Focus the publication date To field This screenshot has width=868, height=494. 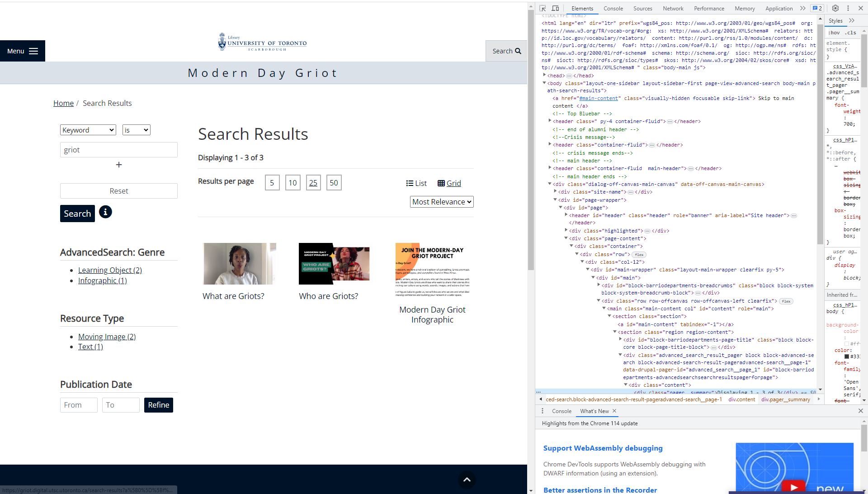coord(121,405)
